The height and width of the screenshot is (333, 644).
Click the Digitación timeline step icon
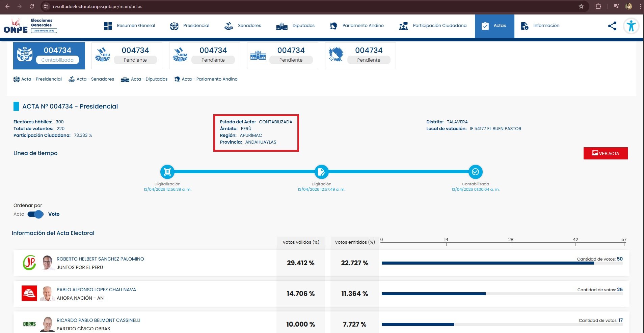[321, 172]
